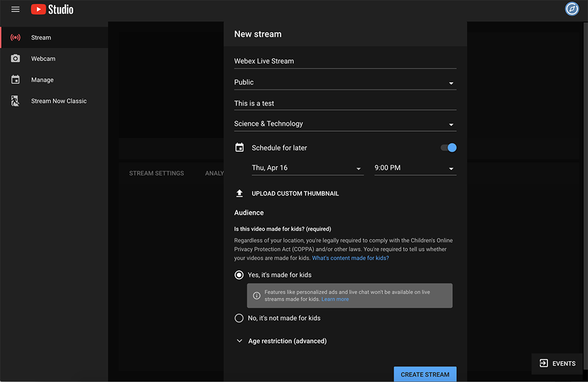Switch to the Stream Settings tab
588x382 pixels.
pos(156,173)
